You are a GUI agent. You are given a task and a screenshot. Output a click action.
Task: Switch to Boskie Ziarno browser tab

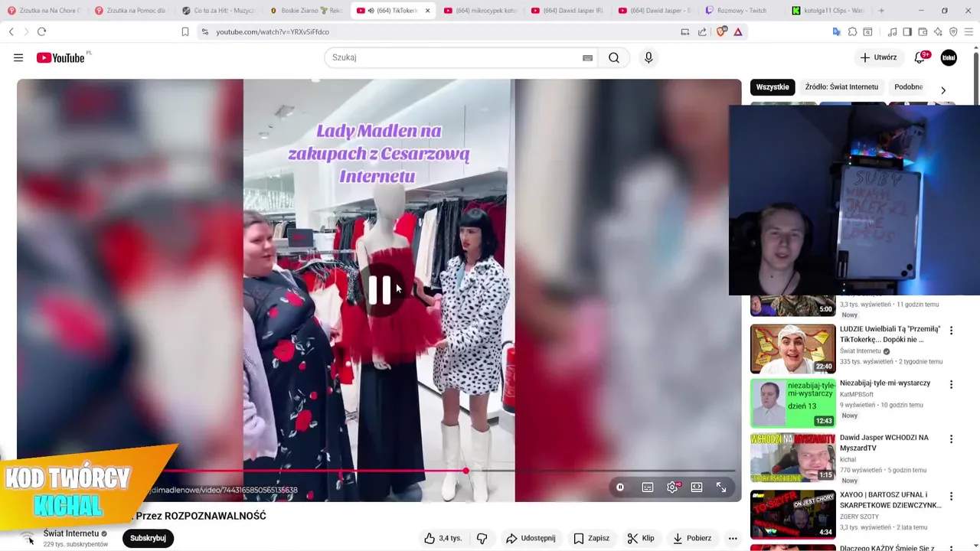pyautogui.click(x=307, y=11)
